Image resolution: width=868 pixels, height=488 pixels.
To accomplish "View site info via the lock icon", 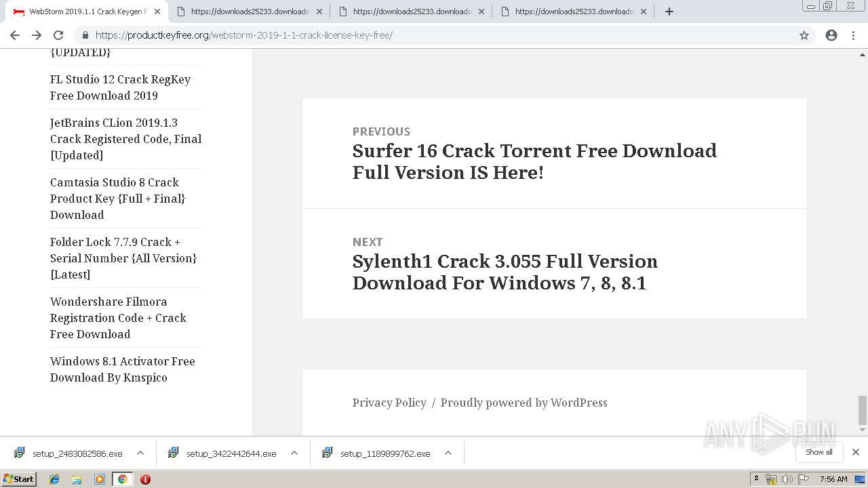I will [x=85, y=35].
